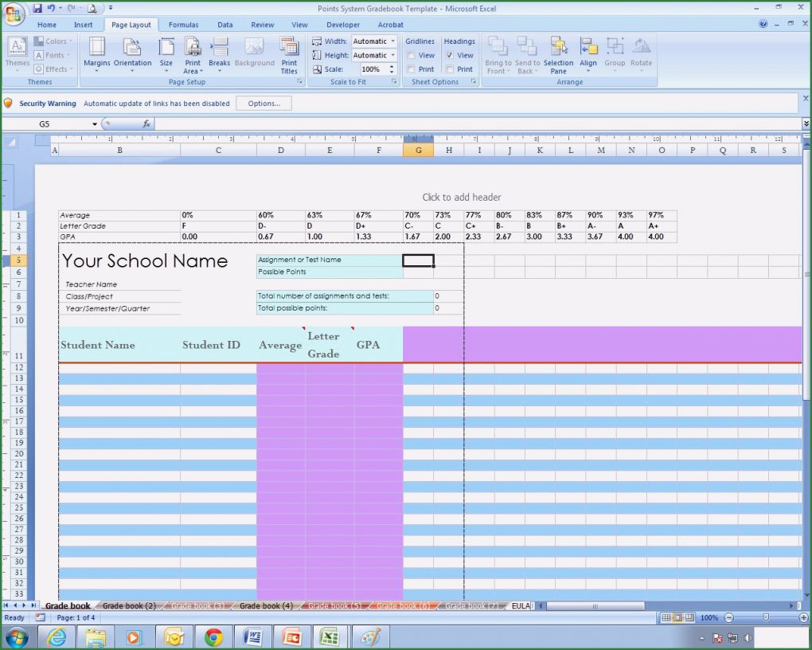The height and width of the screenshot is (650, 812).
Task: Click the 'Click to add header' area
Action: point(461,198)
